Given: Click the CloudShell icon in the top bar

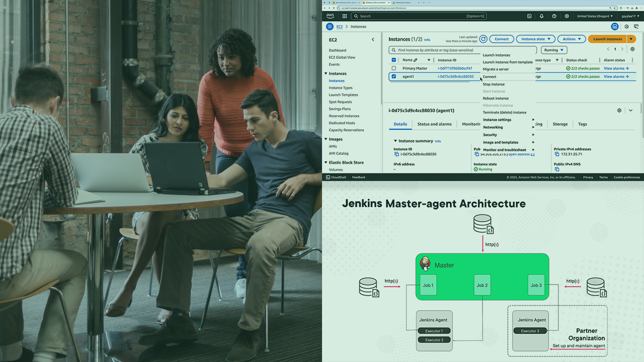Looking at the screenshot, I should coord(529,16).
